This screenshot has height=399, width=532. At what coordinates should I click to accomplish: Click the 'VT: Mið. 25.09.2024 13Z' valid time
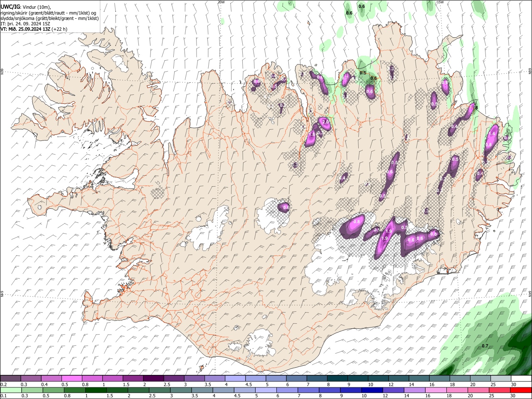pyautogui.click(x=26, y=29)
